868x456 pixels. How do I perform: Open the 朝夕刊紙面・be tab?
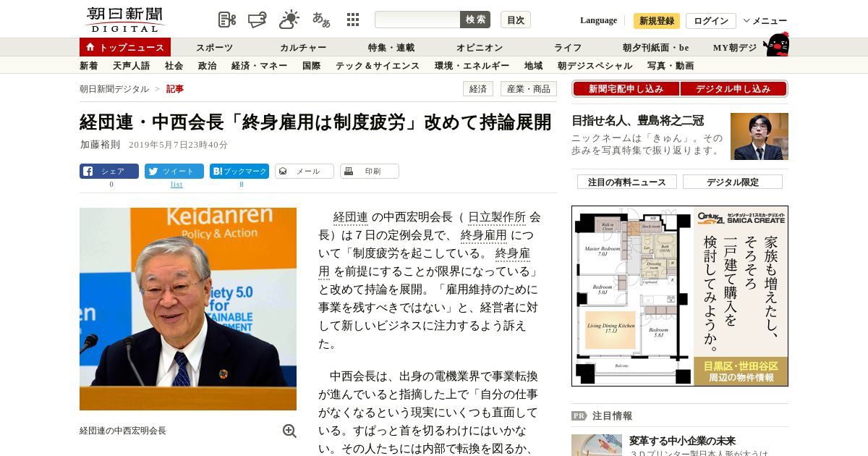(656, 48)
